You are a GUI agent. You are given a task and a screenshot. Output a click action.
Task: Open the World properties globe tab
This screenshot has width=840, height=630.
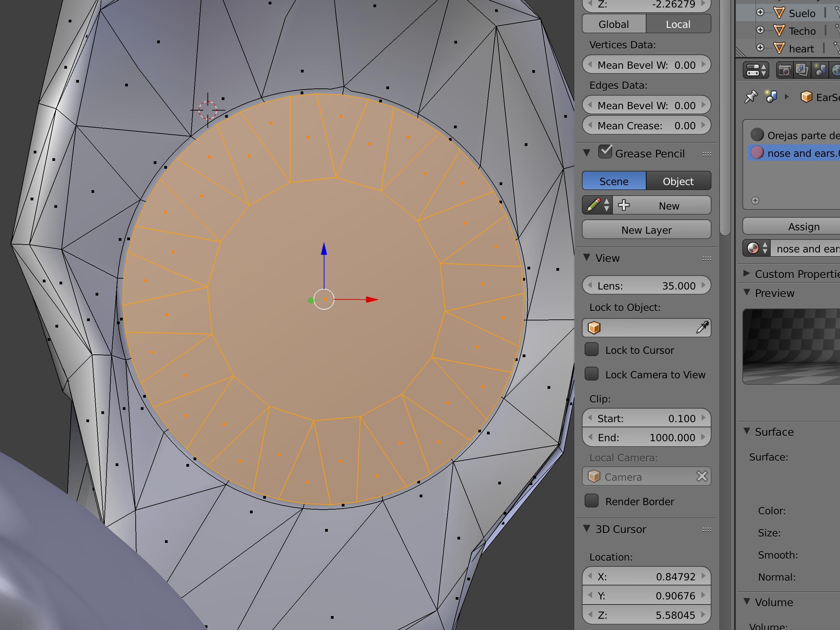[836, 70]
